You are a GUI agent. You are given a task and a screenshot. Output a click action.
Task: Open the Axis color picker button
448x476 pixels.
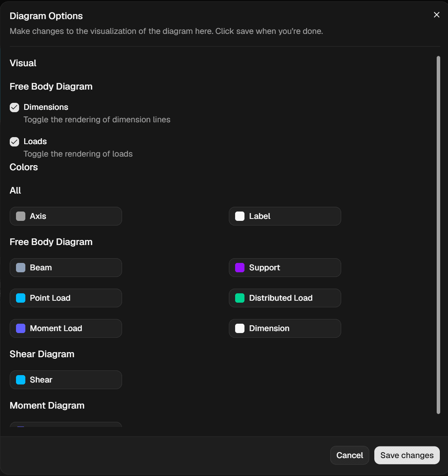66,216
